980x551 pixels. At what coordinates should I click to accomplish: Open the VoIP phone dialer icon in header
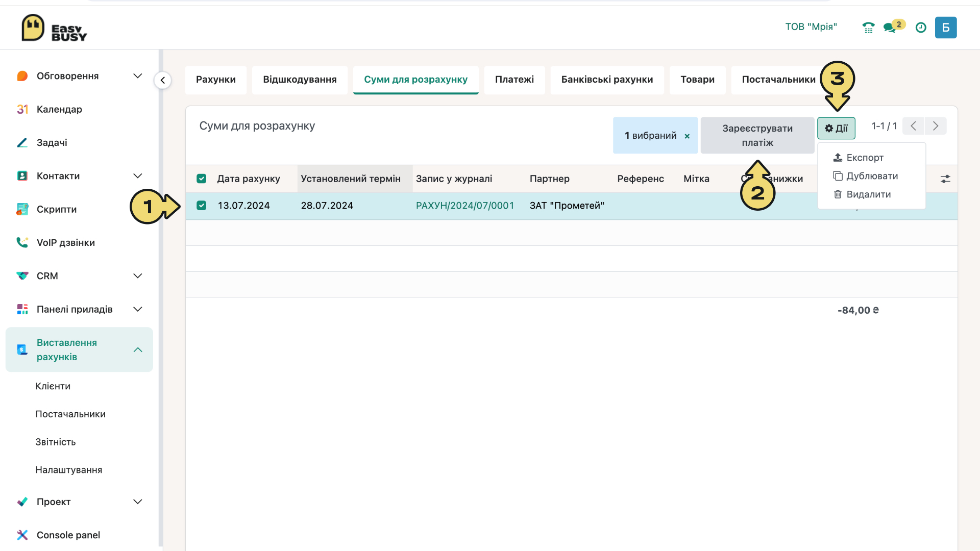(x=868, y=28)
